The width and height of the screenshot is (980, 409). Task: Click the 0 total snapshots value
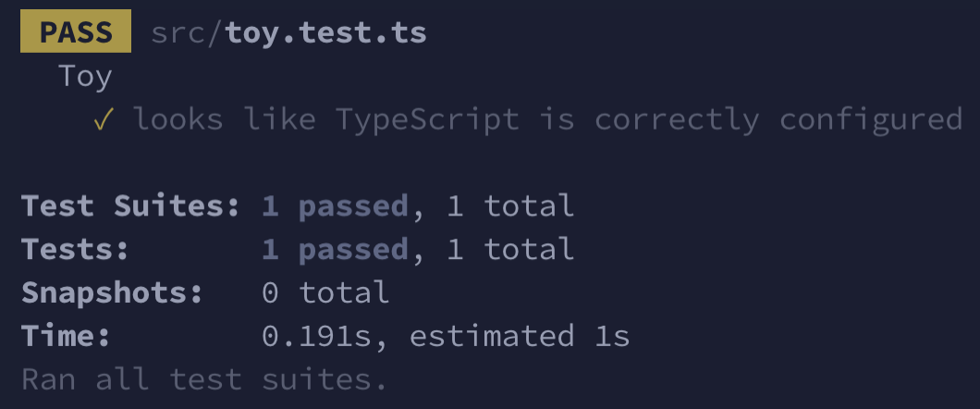pyautogui.click(x=325, y=292)
